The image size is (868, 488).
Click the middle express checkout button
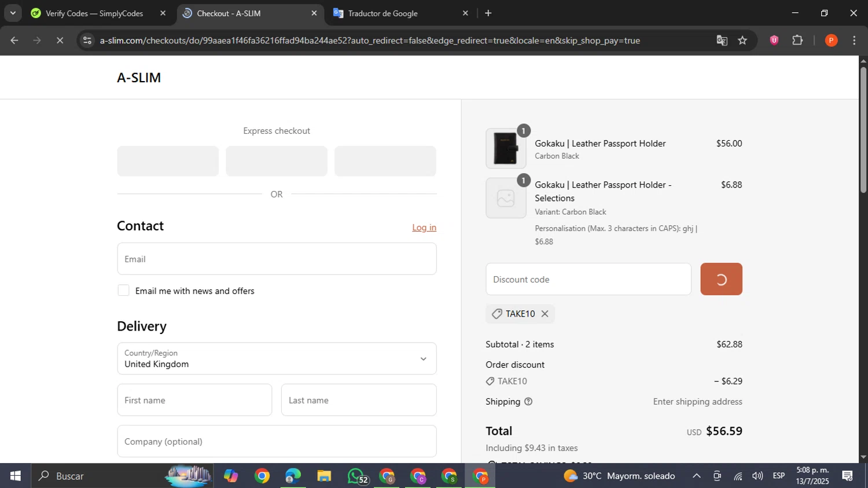pyautogui.click(x=277, y=161)
